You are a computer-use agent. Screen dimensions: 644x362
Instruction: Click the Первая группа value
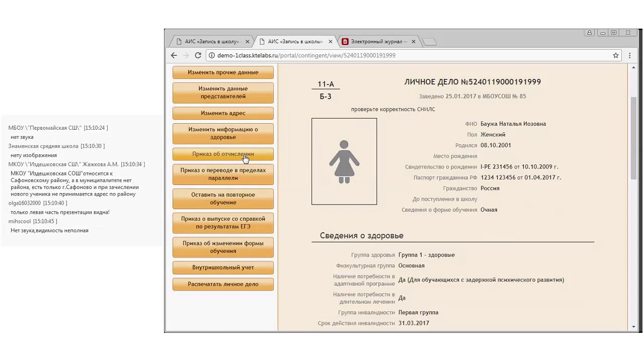[x=418, y=313]
